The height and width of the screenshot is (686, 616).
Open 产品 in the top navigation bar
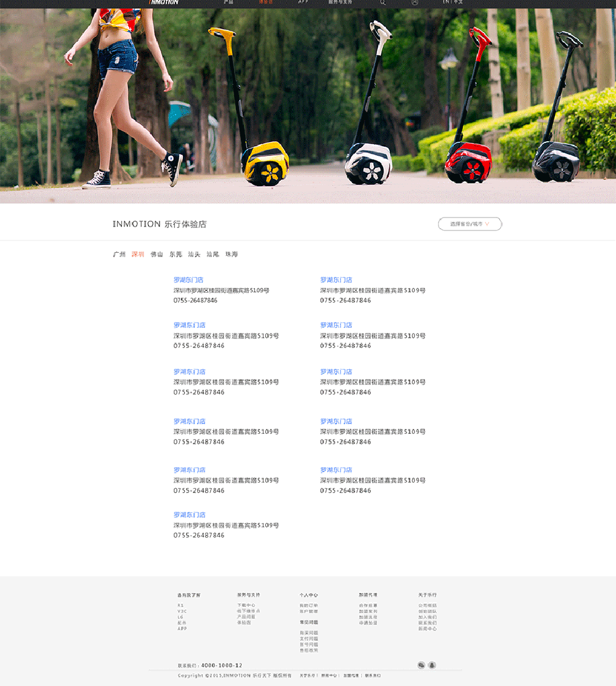click(x=228, y=2)
